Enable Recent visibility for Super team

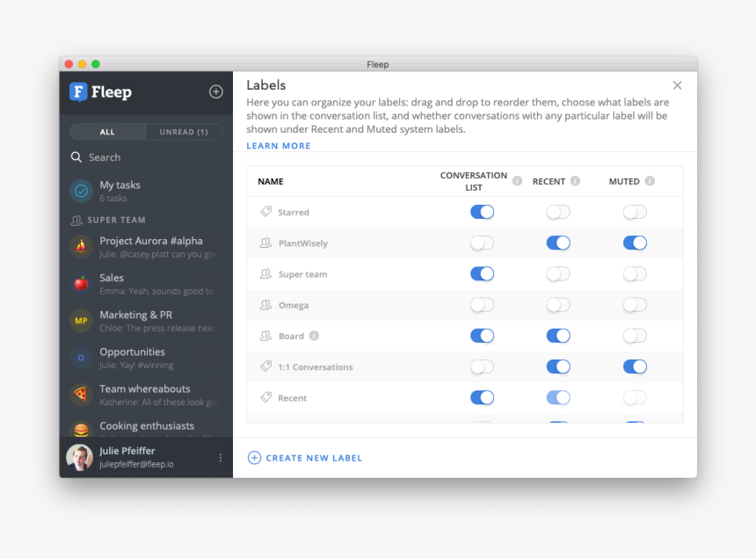(558, 273)
